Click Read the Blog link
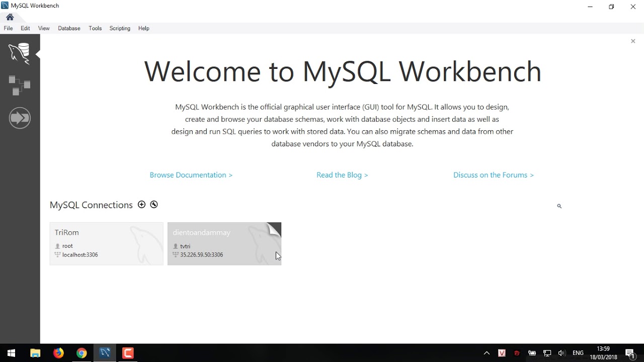Image resolution: width=644 pixels, height=362 pixels. click(342, 175)
